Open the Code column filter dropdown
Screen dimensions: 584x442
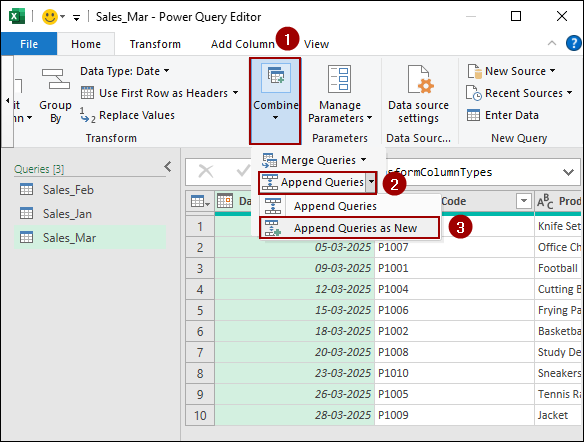[523, 201]
